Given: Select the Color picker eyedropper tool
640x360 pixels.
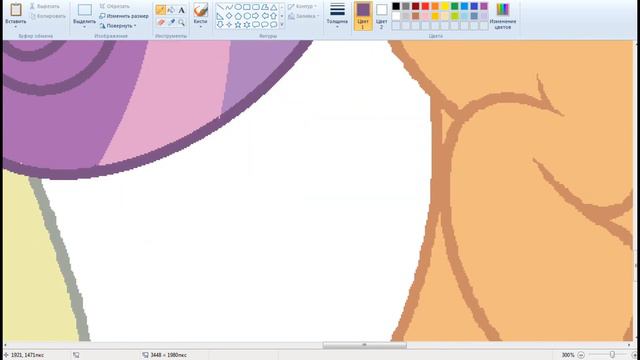Looking at the screenshot, I should tap(171, 22).
